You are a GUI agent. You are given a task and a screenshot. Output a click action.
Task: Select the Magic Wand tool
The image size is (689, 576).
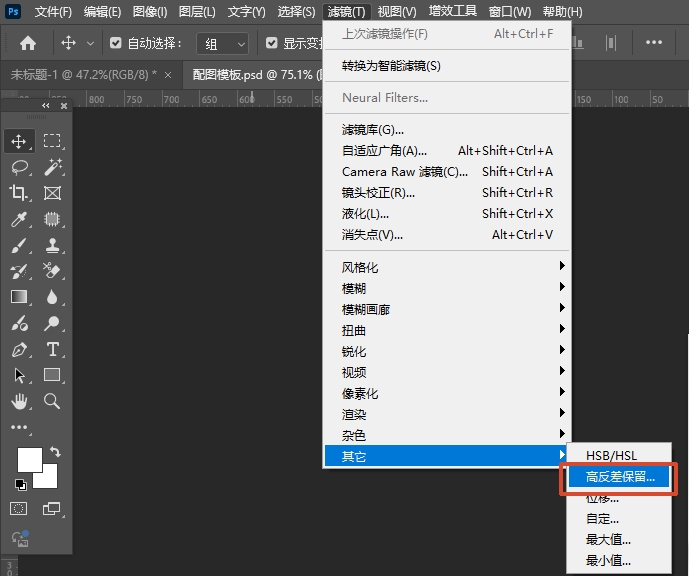pyautogui.click(x=52, y=167)
